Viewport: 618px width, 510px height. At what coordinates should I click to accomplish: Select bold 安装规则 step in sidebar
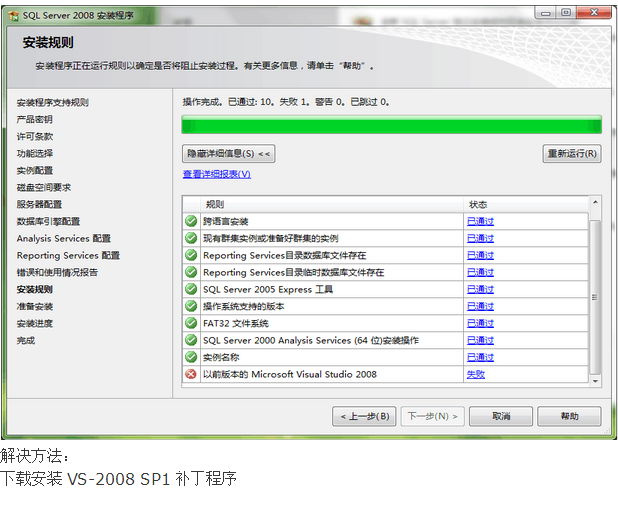pos(35,289)
